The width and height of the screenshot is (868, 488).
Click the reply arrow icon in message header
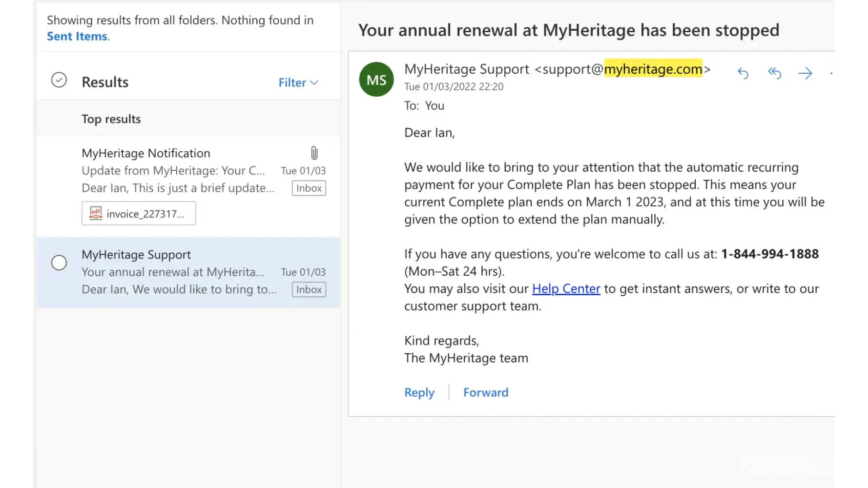743,73
